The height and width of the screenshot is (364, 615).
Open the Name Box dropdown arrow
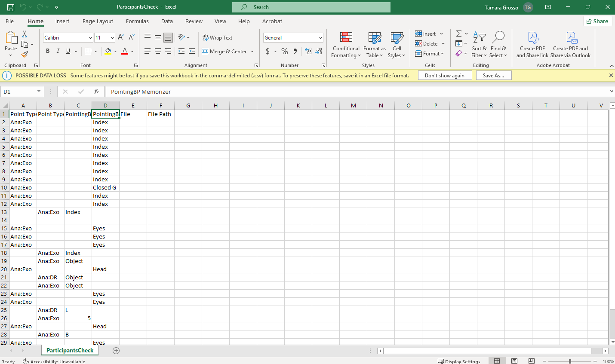click(x=39, y=92)
